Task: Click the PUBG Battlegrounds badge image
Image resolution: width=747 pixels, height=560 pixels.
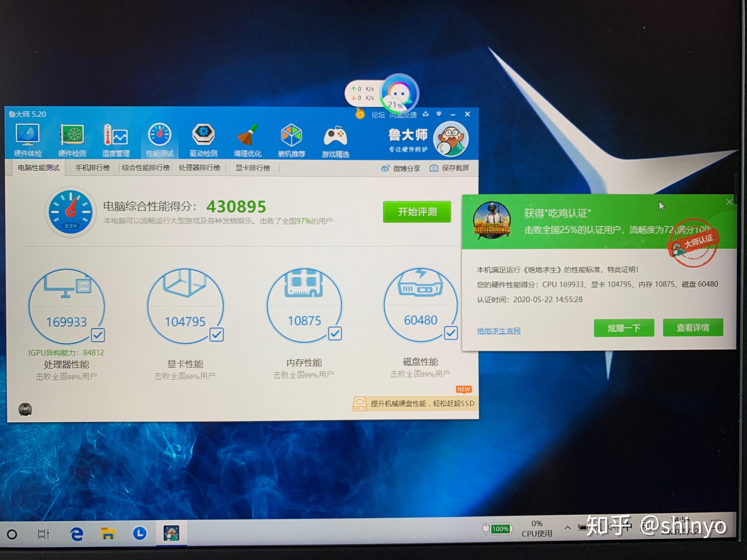Action: (x=492, y=220)
